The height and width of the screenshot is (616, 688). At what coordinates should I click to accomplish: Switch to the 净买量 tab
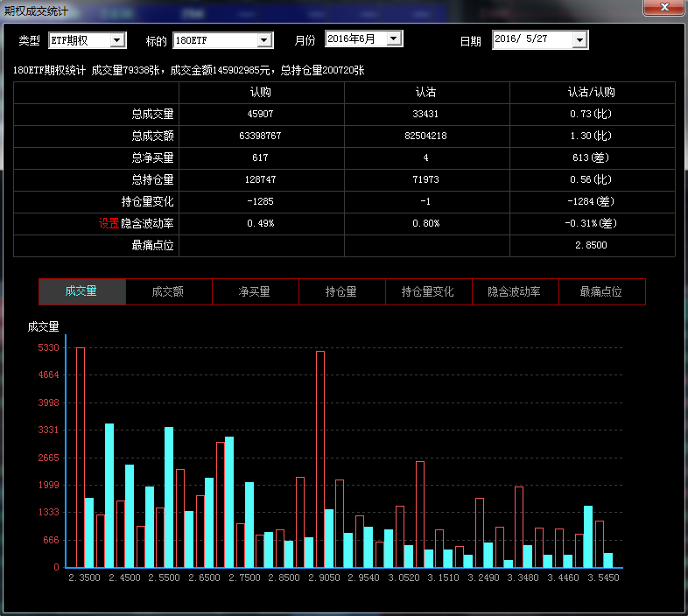click(255, 291)
